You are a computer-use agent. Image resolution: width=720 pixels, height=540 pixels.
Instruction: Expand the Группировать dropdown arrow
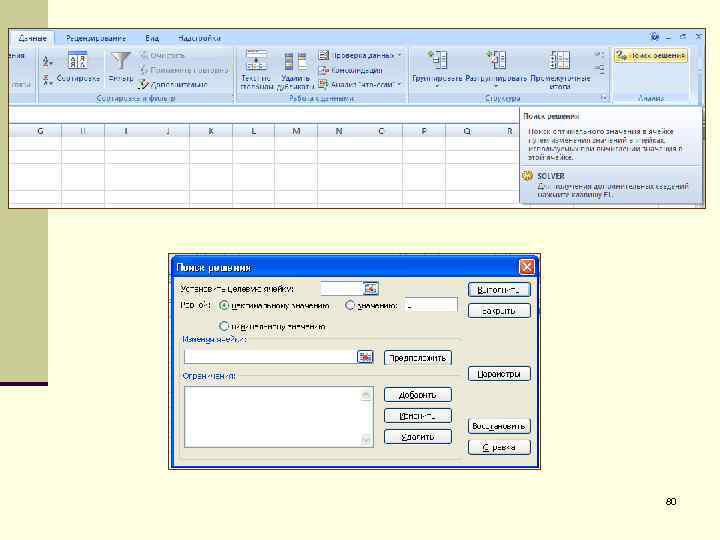click(437, 86)
